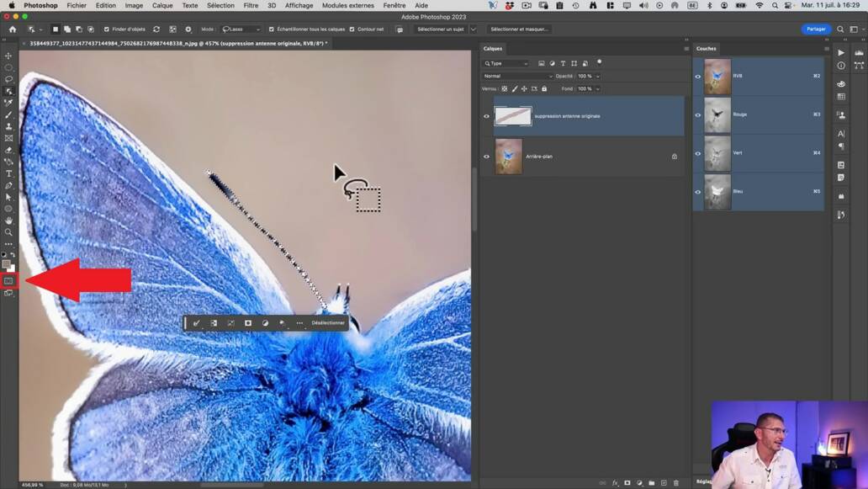This screenshot has height=489, width=868.
Task: Open the Normal blend mode dropdown
Action: (516, 76)
